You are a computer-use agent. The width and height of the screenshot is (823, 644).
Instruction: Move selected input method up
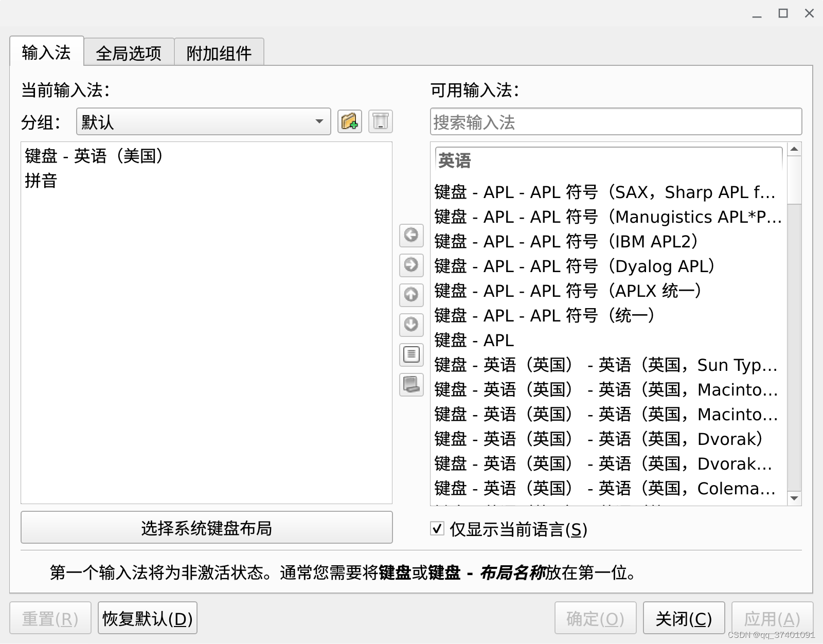click(410, 296)
